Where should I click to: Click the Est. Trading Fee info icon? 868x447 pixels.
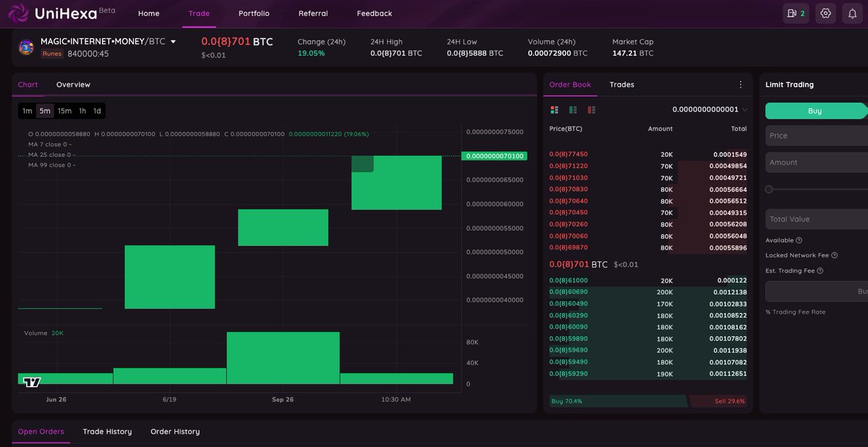pyautogui.click(x=820, y=271)
